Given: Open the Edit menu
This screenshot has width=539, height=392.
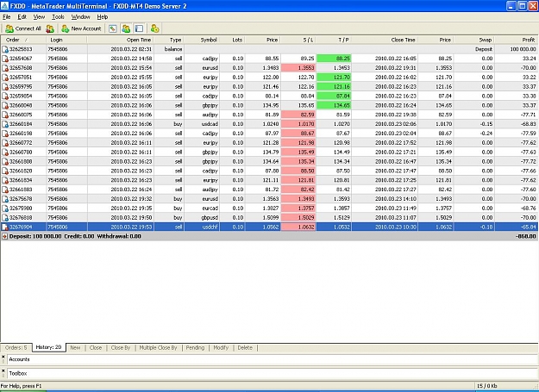Looking at the screenshot, I should click(22, 17).
